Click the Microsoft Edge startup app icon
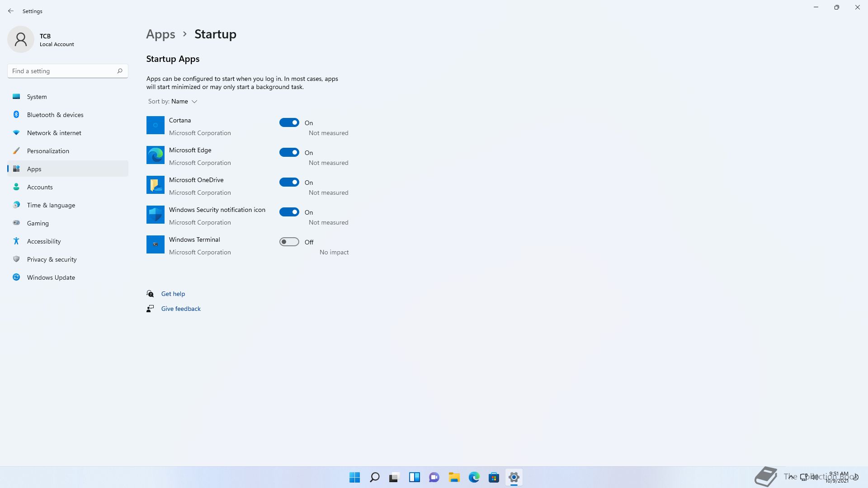The height and width of the screenshot is (488, 868). tap(155, 155)
